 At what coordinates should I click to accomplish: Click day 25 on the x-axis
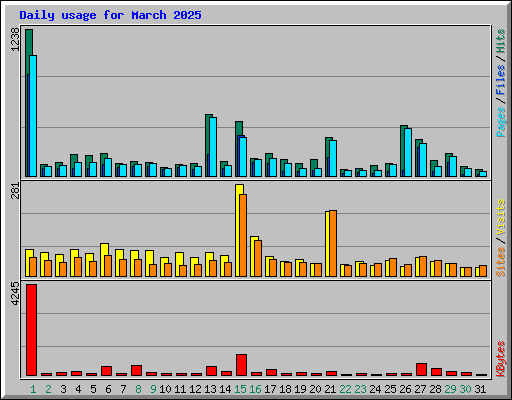(390, 389)
